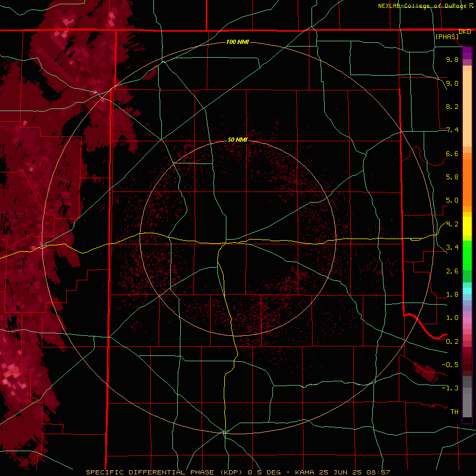Click the 4.2 value on the color scale
The height and width of the screenshot is (476, 476).
point(452,224)
